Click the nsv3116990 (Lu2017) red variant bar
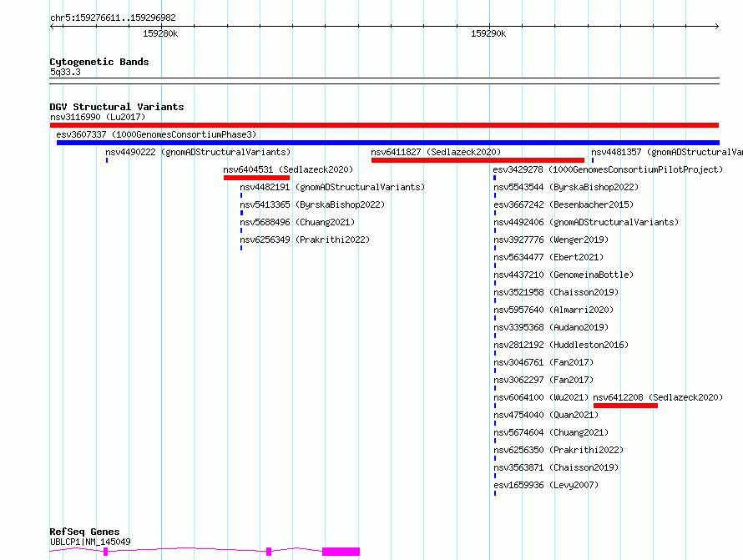 [x=384, y=125]
